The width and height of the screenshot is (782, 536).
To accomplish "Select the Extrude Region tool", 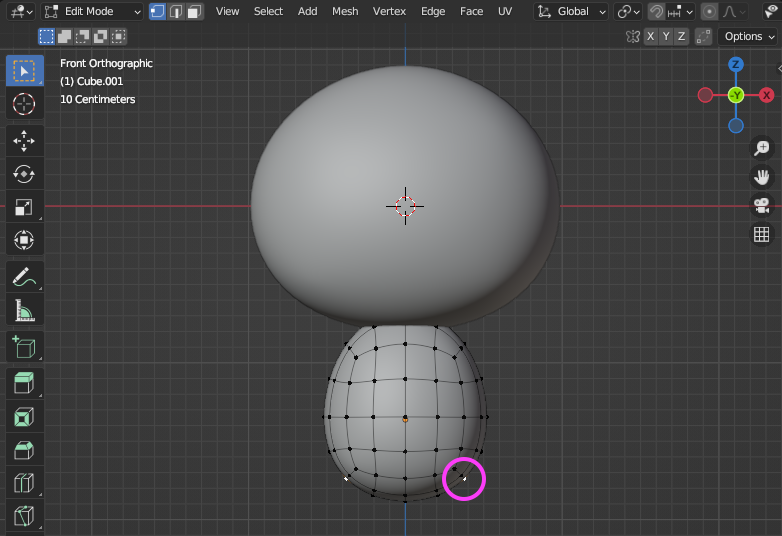I will tap(24, 381).
